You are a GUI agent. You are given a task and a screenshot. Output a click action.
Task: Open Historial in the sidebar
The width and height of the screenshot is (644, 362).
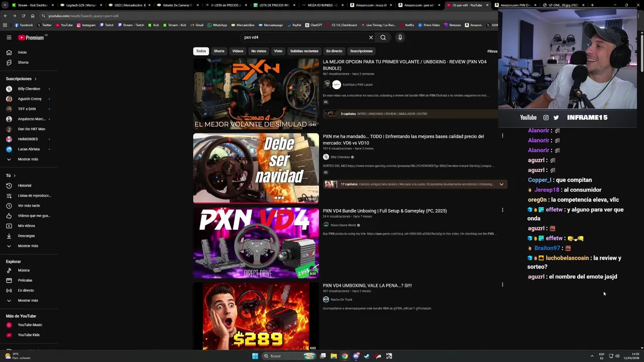[x=24, y=186]
